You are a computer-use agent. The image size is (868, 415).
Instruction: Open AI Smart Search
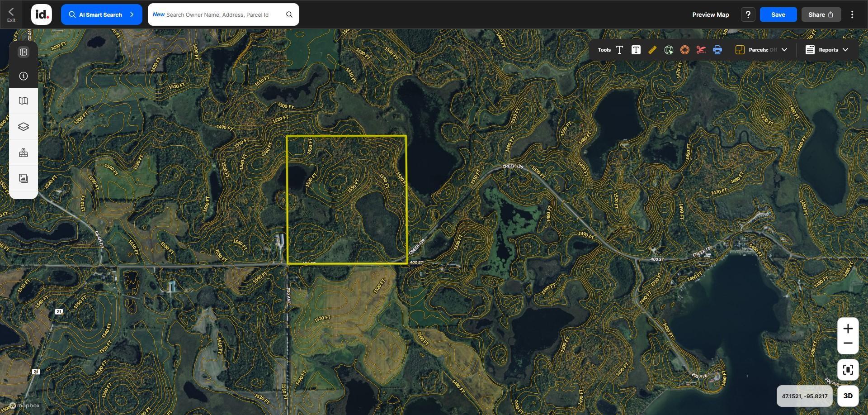(101, 14)
